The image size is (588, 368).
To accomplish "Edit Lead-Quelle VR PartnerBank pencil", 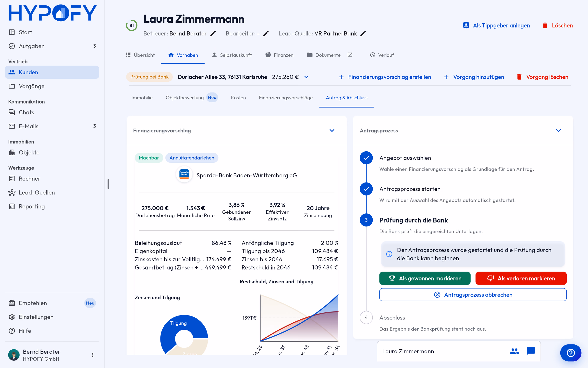I will point(363,33).
